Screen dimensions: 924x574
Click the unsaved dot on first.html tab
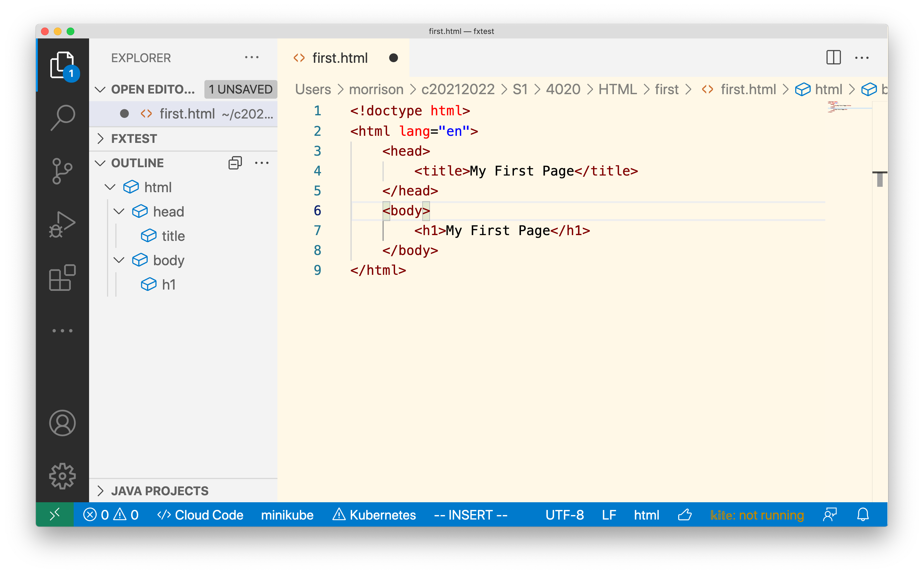393,58
